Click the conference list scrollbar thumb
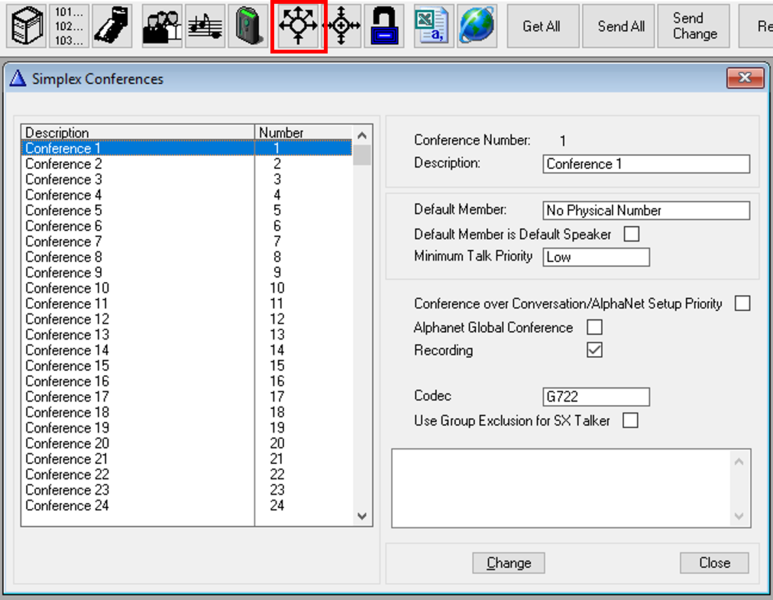The width and height of the screenshot is (773, 600). [362, 155]
